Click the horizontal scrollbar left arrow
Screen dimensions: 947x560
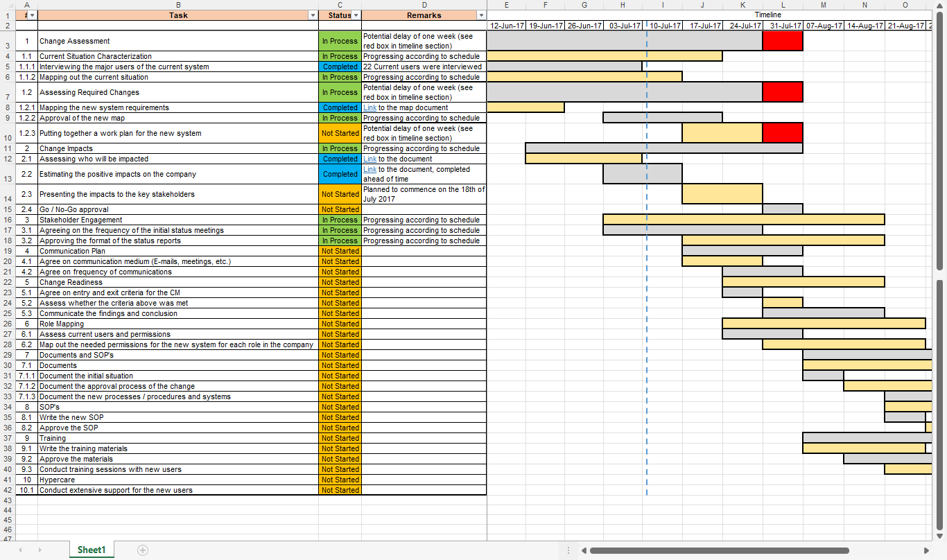(584, 550)
